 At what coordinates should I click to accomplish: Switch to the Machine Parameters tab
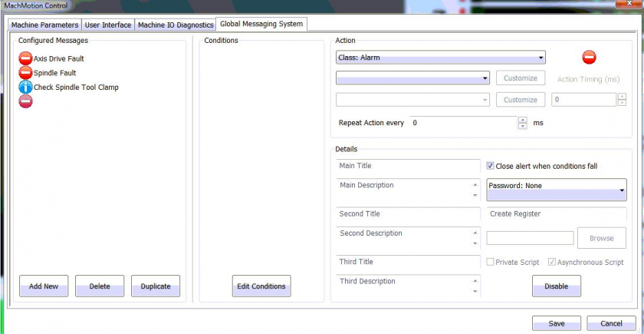[x=44, y=25]
